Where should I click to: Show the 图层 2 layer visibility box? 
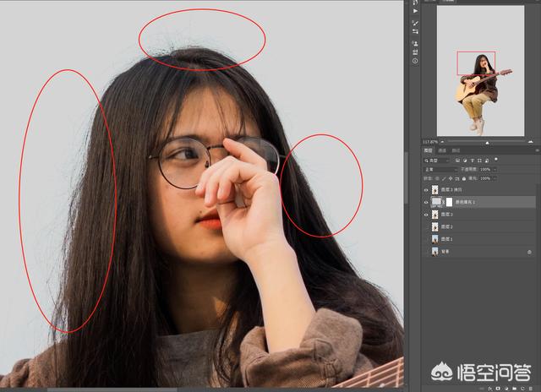coord(426,227)
